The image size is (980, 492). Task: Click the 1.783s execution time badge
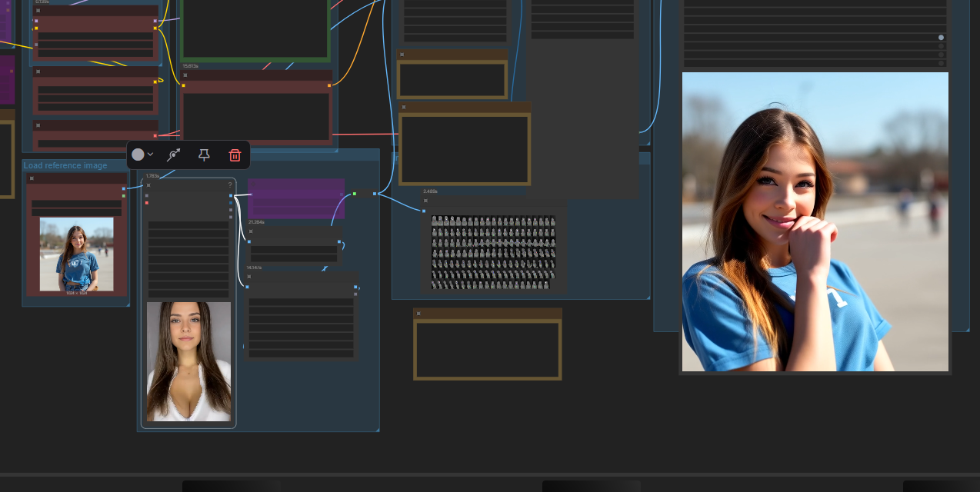pos(152,176)
